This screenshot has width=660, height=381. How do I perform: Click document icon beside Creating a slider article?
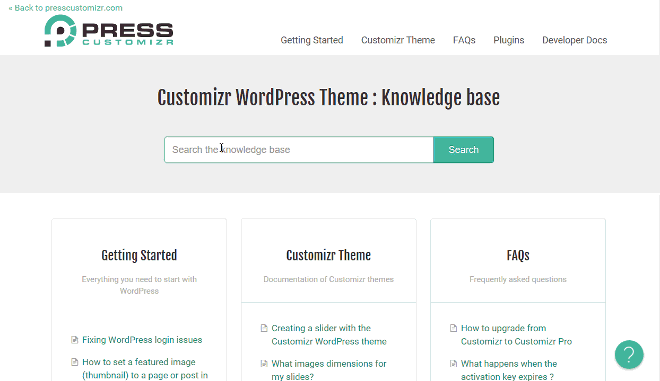264,328
